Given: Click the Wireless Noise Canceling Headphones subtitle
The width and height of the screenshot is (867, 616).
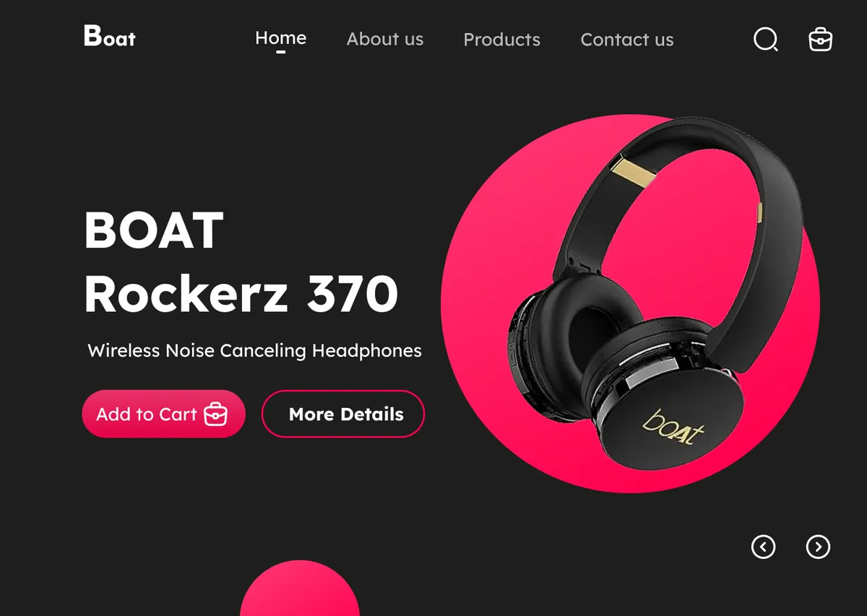Looking at the screenshot, I should 254,351.
